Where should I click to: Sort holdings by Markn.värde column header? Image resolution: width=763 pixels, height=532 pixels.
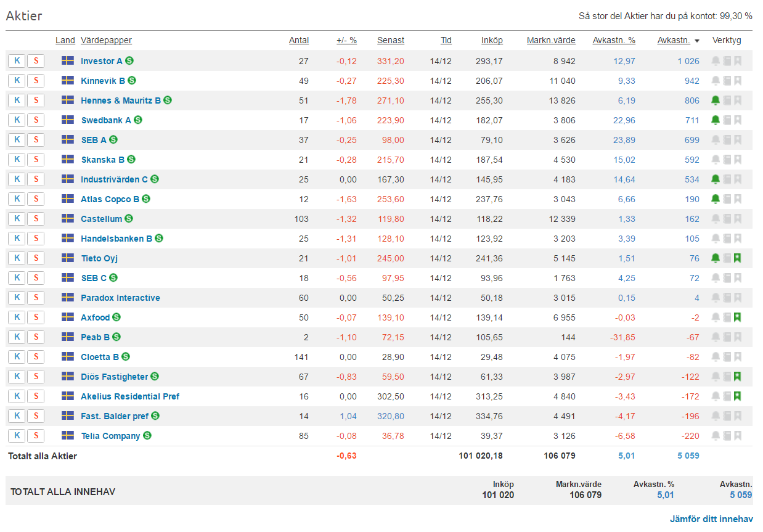[550, 41]
